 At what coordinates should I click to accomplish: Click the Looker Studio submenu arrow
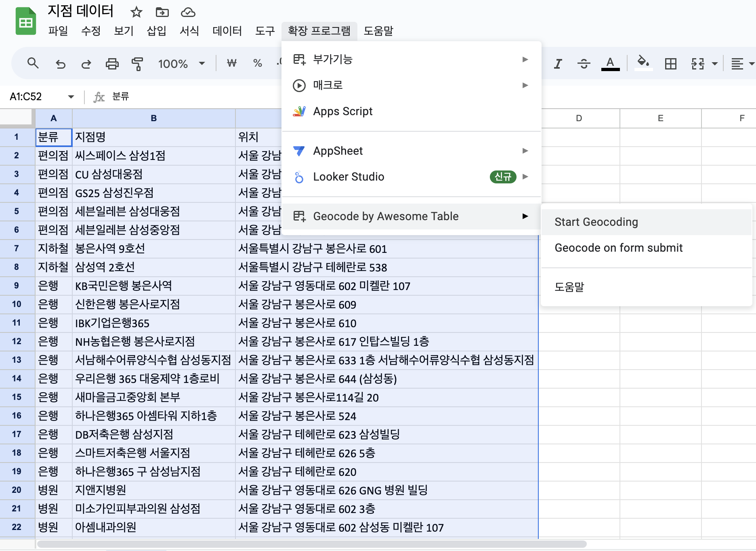click(525, 177)
